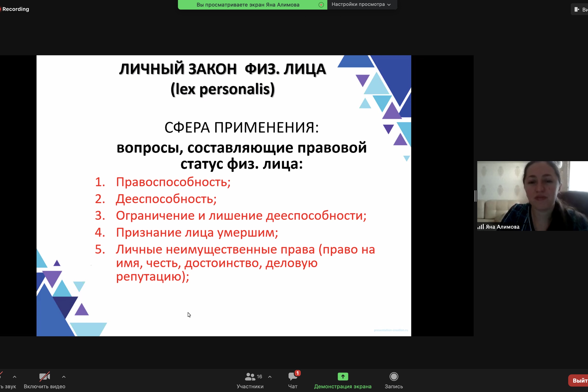This screenshot has width=588, height=392.
Task: Expand the chevron beside Включить видео
Action: [x=64, y=377]
